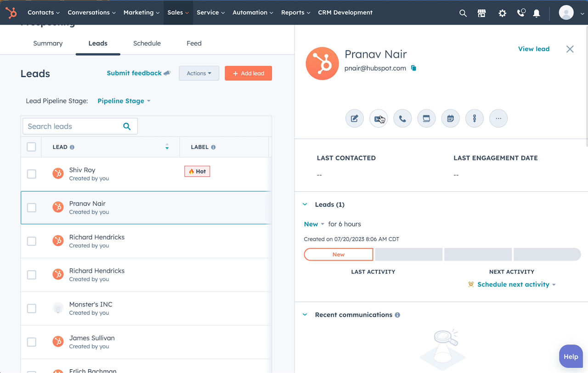Open the James Sullivan lead row
This screenshot has width=588, height=373.
coord(146,342)
